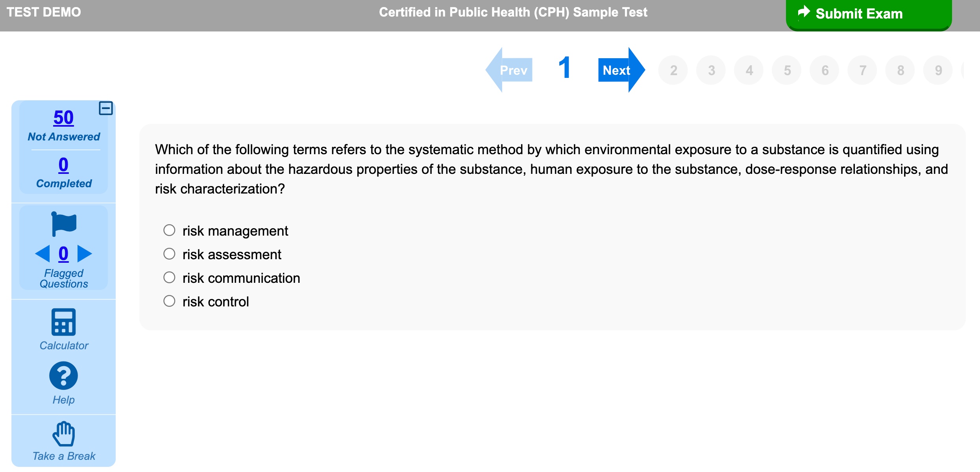Open the flagged questions count link
The image size is (980, 472).
(x=63, y=254)
